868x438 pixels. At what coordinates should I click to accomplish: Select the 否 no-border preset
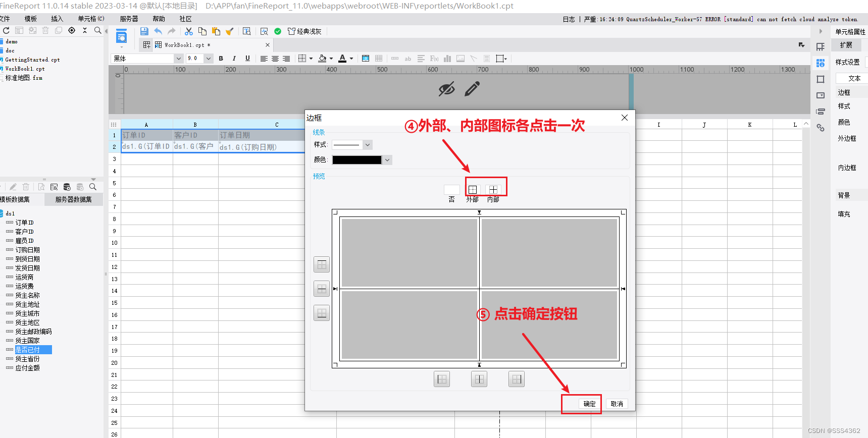451,190
